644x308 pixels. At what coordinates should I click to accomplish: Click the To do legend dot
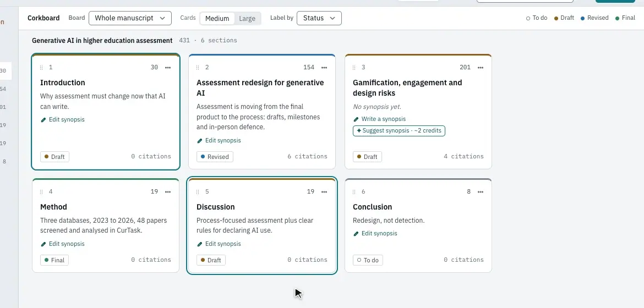coord(528,18)
